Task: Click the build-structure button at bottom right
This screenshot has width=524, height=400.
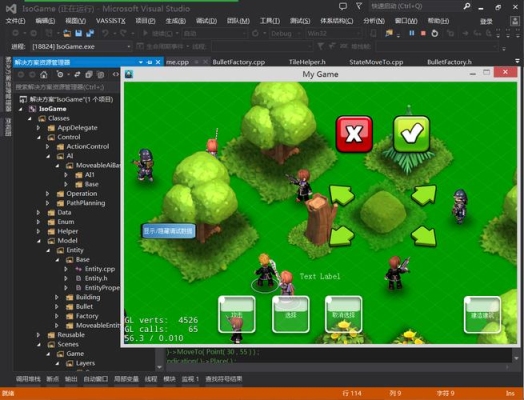Action: tap(482, 315)
